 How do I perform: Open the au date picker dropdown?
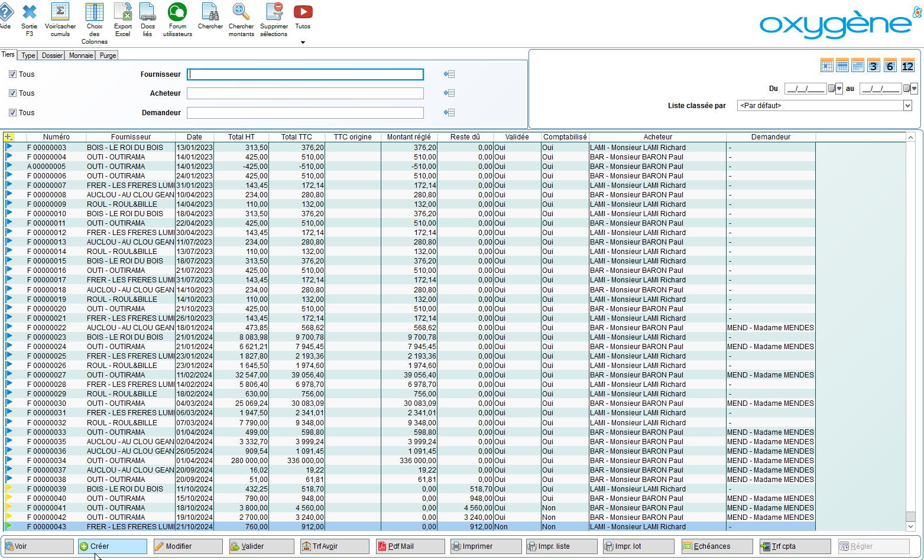(914, 89)
